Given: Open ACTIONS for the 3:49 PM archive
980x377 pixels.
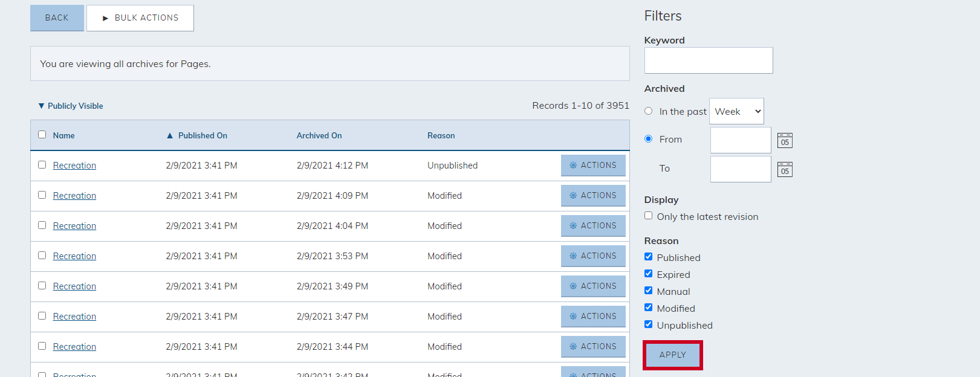Looking at the screenshot, I should click(x=593, y=286).
